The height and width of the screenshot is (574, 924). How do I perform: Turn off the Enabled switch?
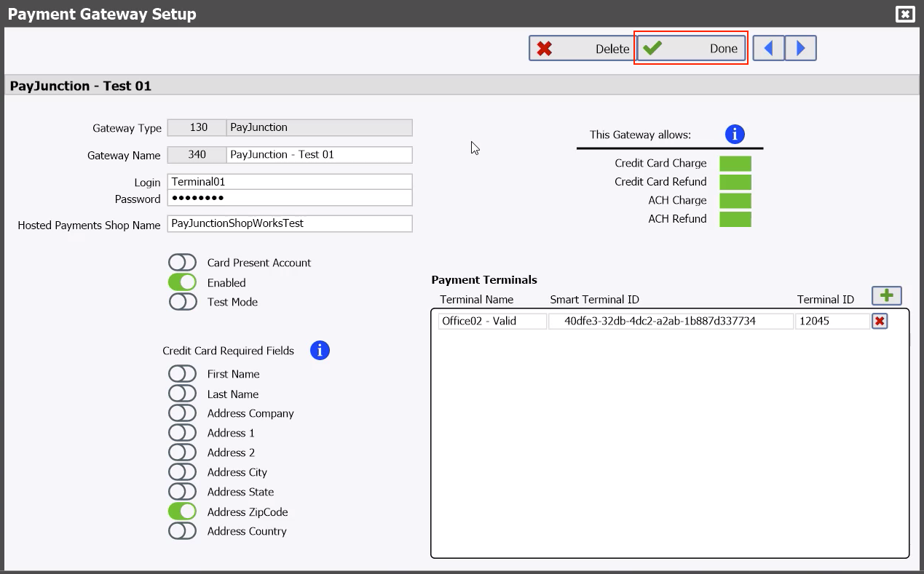[x=183, y=282]
